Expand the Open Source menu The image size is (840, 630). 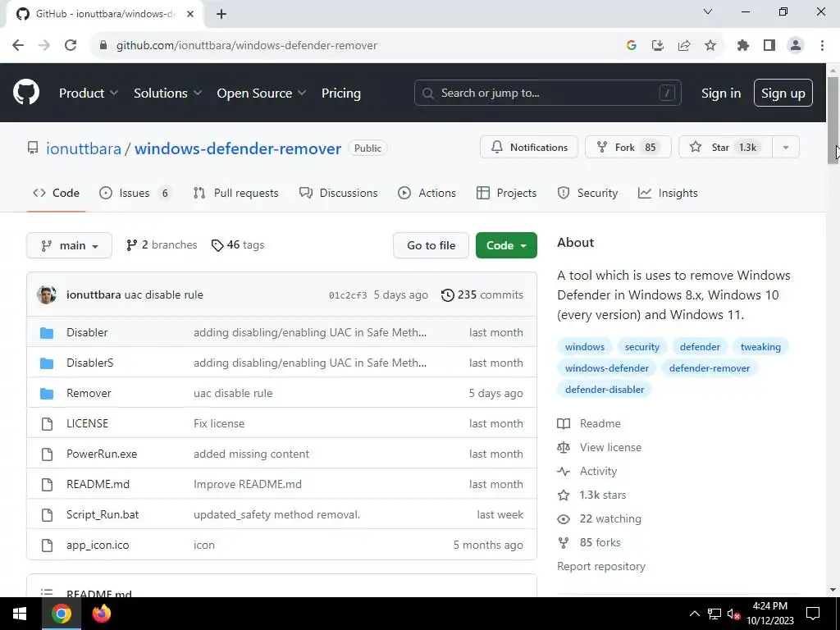pyautogui.click(x=262, y=94)
